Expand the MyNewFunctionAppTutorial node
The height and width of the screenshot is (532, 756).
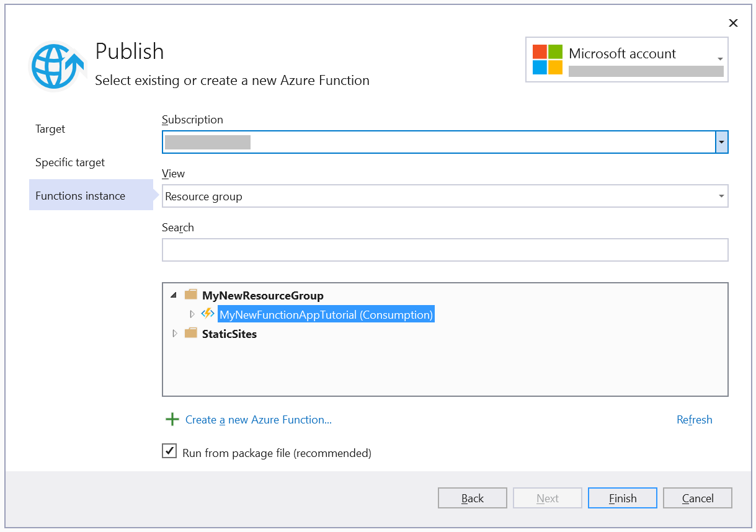tap(192, 314)
